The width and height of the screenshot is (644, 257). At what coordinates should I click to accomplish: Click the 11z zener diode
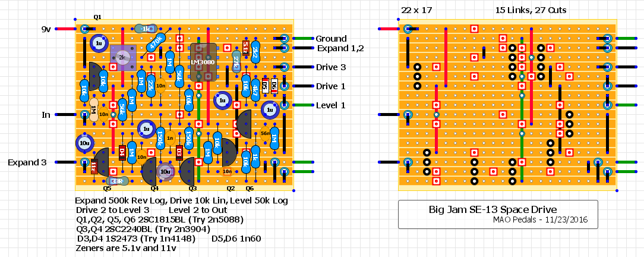click(94, 165)
